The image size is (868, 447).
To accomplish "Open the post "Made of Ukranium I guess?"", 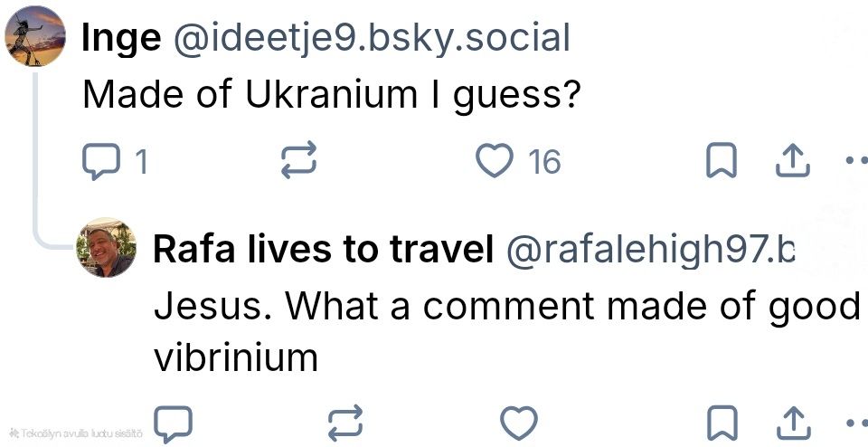I will pos(331,94).
